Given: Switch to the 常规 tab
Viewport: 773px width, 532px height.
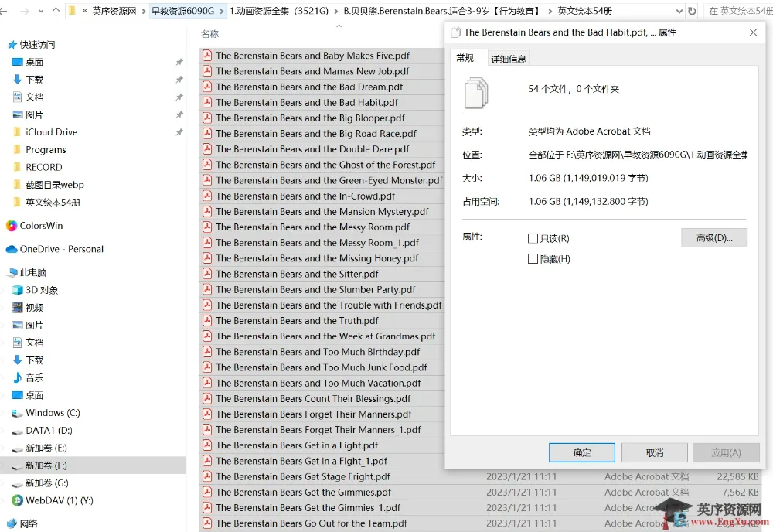Looking at the screenshot, I should point(465,58).
